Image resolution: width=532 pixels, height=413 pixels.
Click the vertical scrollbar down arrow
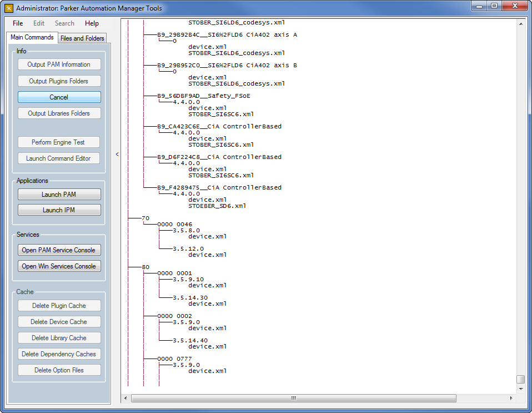point(521,389)
